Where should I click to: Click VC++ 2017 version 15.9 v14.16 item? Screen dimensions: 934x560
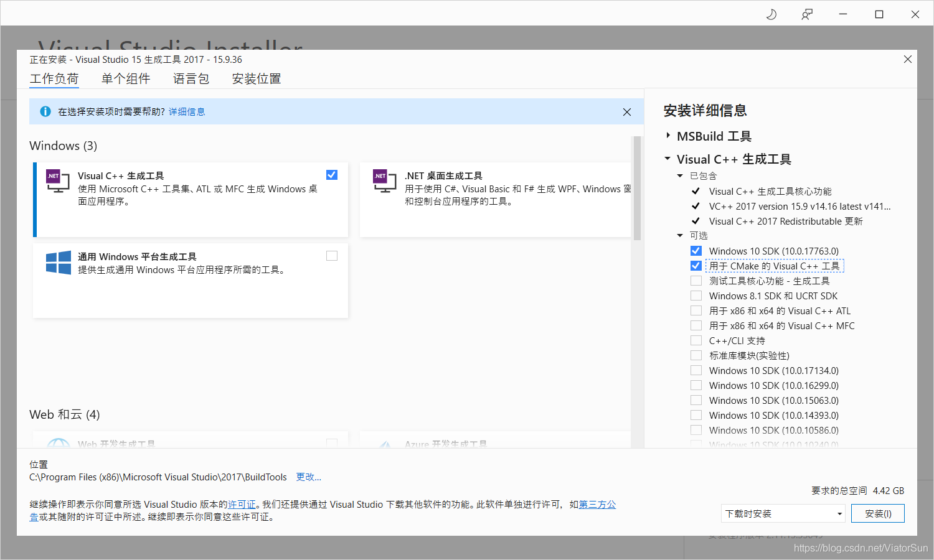pos(800,207)
